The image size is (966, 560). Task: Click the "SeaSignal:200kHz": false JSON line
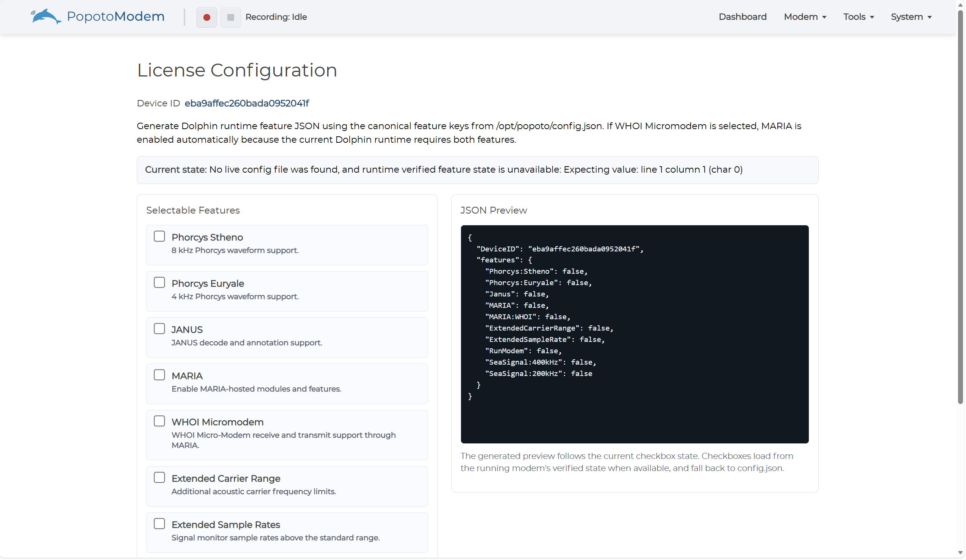pos(539,374)
